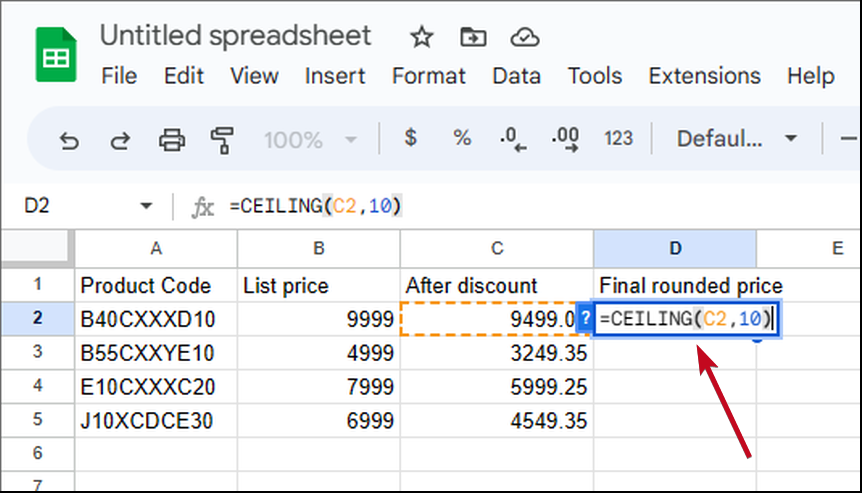This screenshot has height=493, width=862.
Task: Format as currency with dollar icon
Action: click(410, 137)
